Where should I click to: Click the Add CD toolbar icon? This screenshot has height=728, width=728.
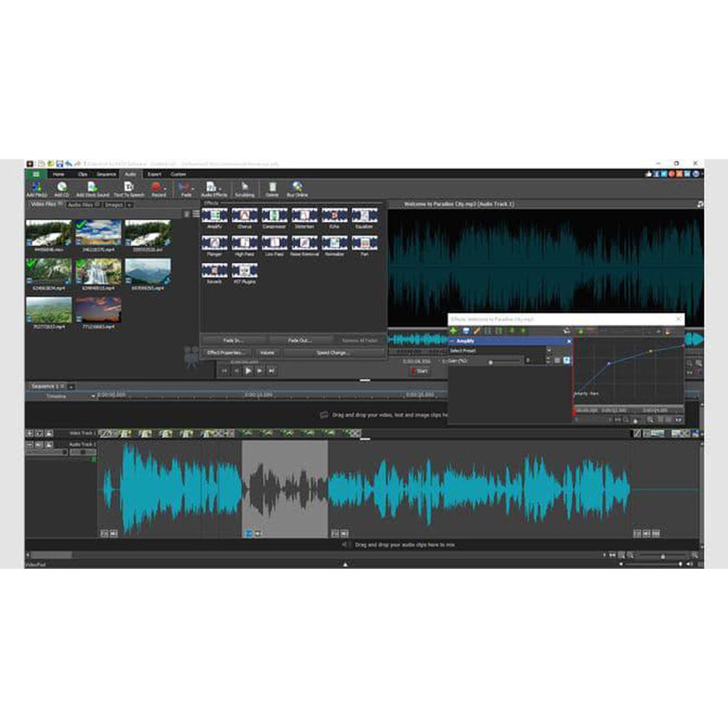click(61, 189)
